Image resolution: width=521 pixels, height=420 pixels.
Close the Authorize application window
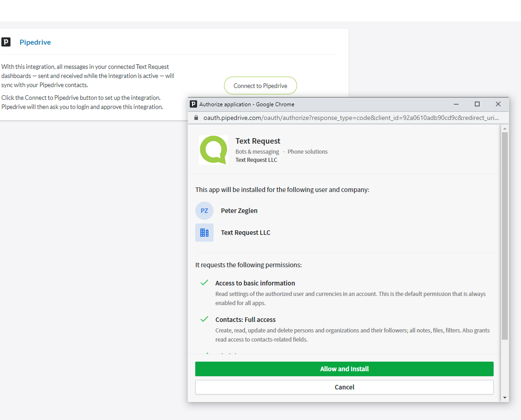click(x=498, y=104)
